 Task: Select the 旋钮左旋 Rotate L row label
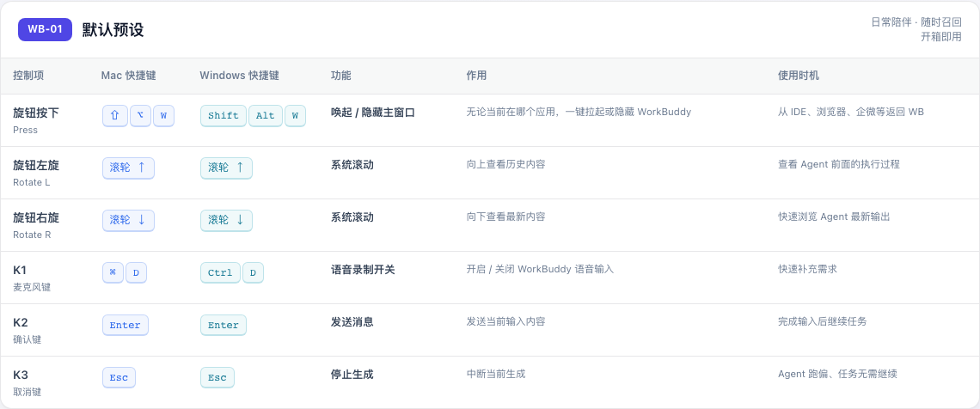36,173
